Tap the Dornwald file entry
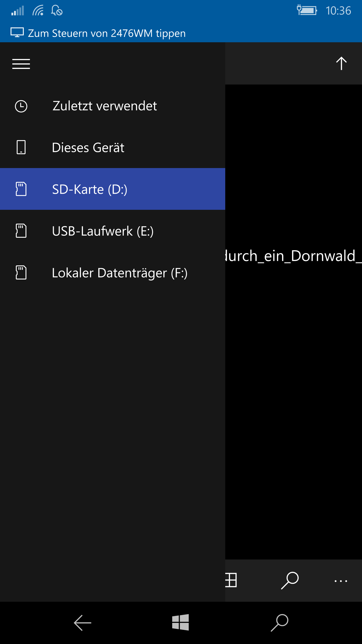This screenshot has height=644, width=362. [x=294, y=256]
